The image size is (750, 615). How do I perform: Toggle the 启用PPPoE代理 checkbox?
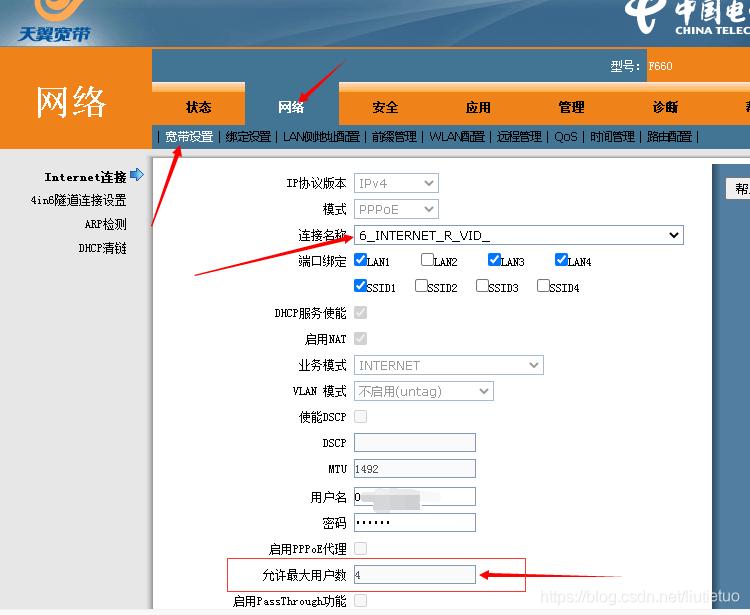pyautogui.click(x=360, y=549)
